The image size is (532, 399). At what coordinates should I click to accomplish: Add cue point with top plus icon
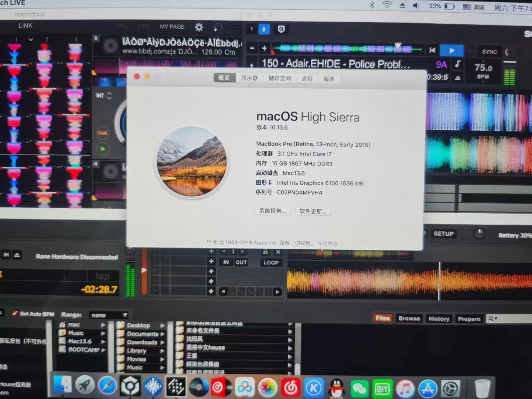(x=211, y=251)
